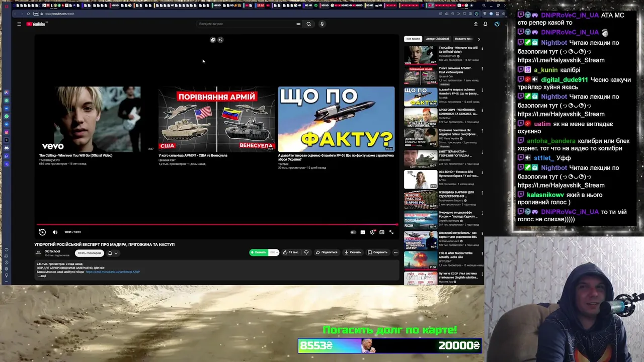Expand the description with '...ещё'
The image size is (644, 362).
(x=42, y=276)
